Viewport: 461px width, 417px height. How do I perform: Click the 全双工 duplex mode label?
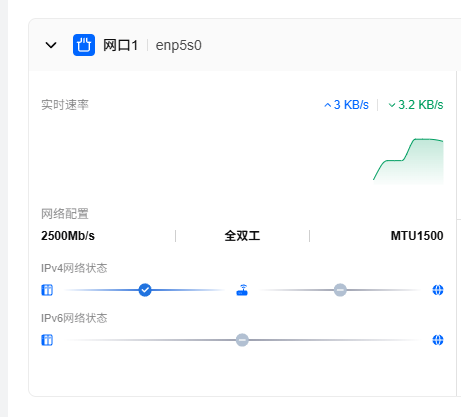pyautogui.click(x=242, y=236)
